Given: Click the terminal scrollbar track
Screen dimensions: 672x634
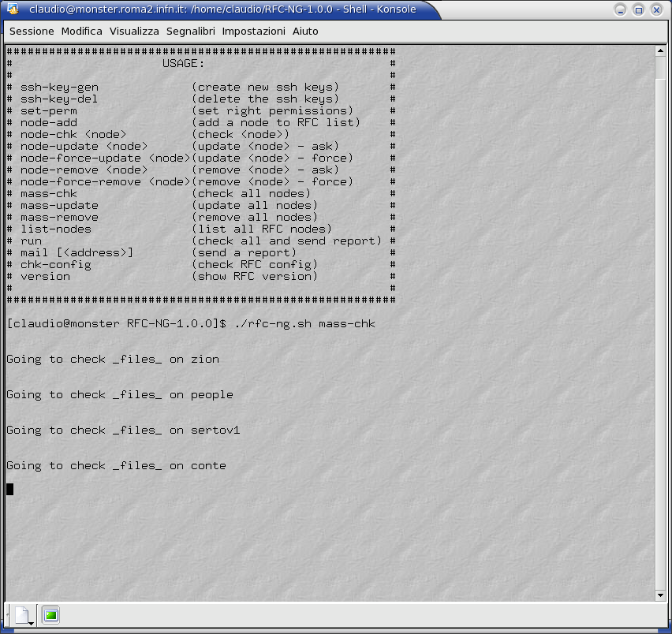Looking at the screenshot, I should tap(660, 334).
